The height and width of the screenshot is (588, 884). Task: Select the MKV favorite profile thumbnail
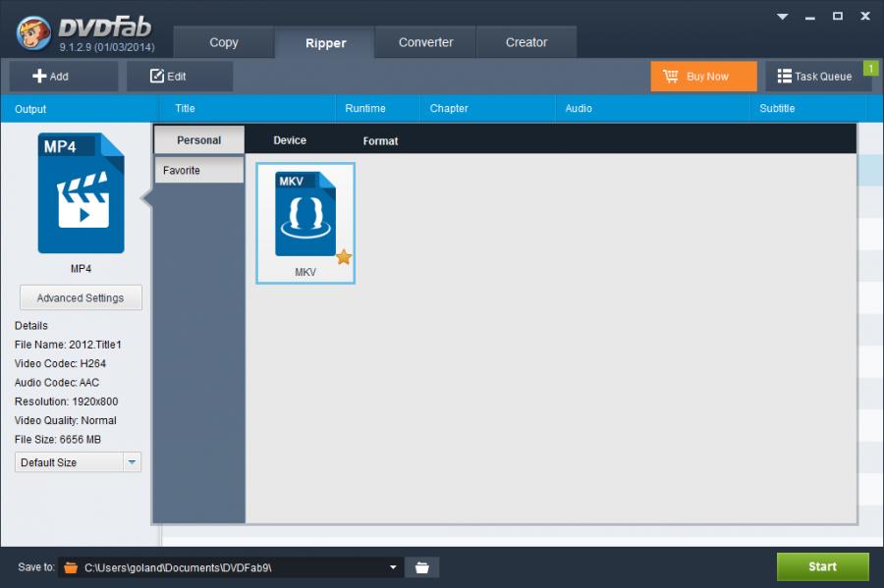point(305,223)
